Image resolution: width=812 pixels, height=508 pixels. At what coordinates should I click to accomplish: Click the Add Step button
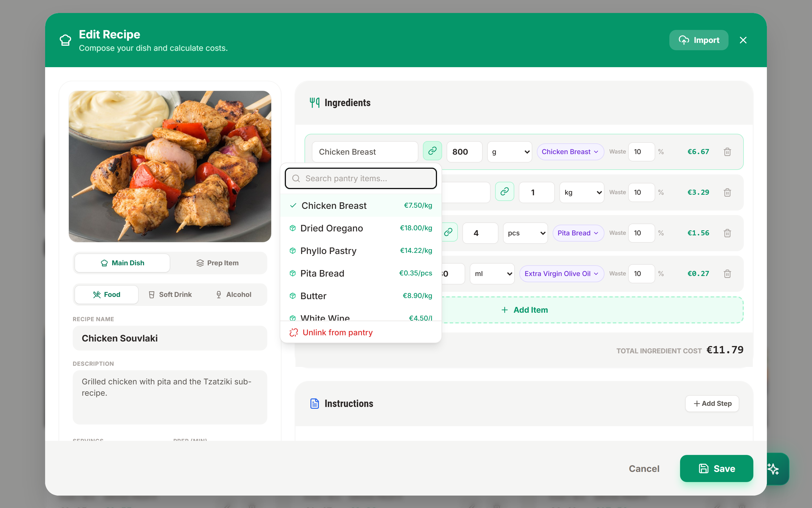point(712,404)
